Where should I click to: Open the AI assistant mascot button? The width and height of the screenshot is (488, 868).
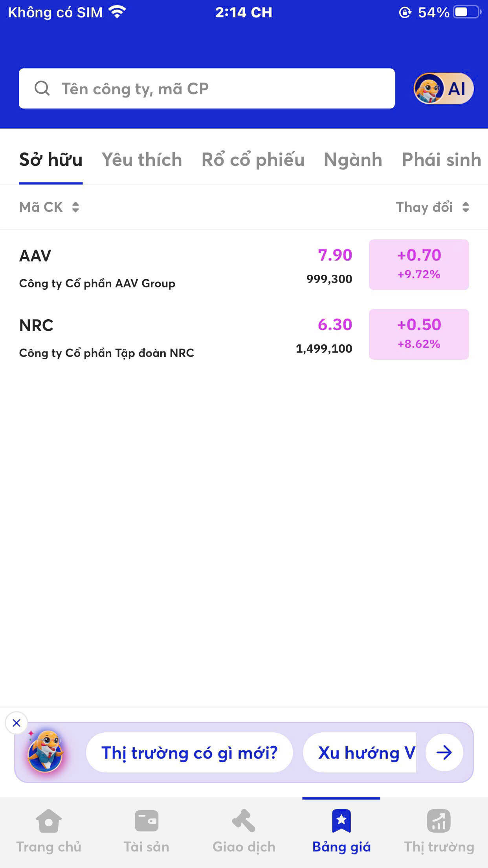point(443,88)
